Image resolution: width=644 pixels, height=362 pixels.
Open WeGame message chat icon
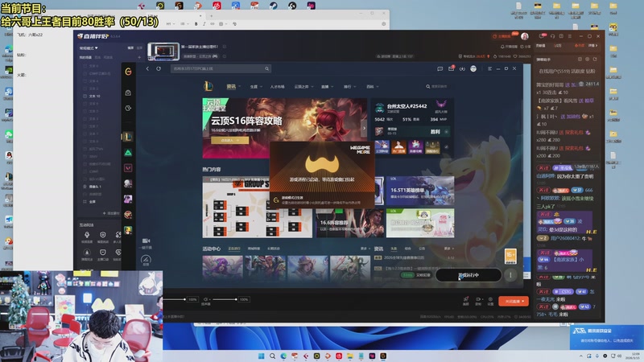coord(440,68)
